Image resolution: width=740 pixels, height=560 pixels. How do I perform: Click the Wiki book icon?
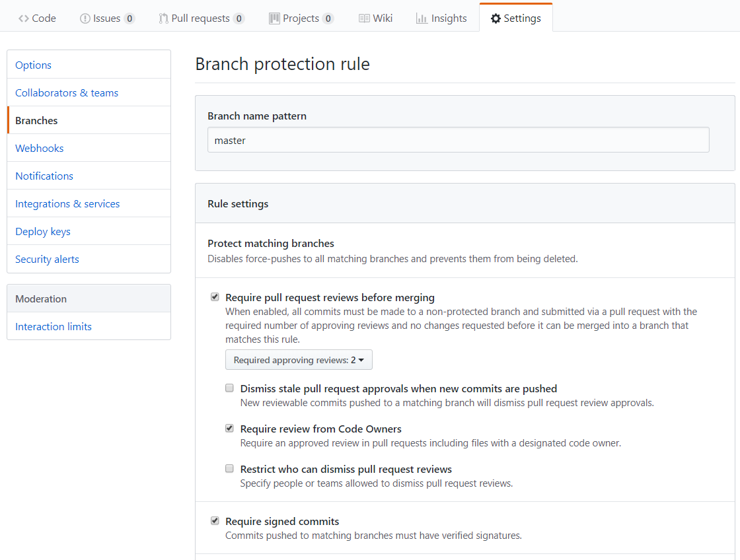coord(364,18)
